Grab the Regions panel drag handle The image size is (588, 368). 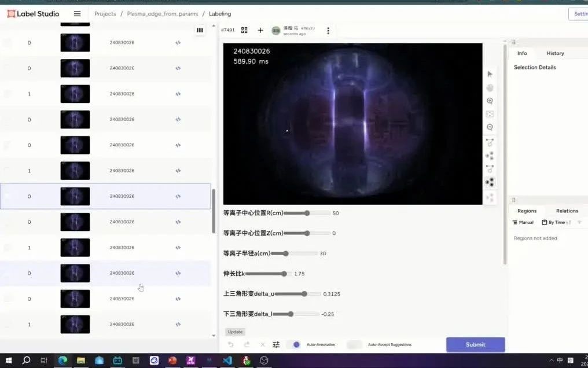point(513,200)
